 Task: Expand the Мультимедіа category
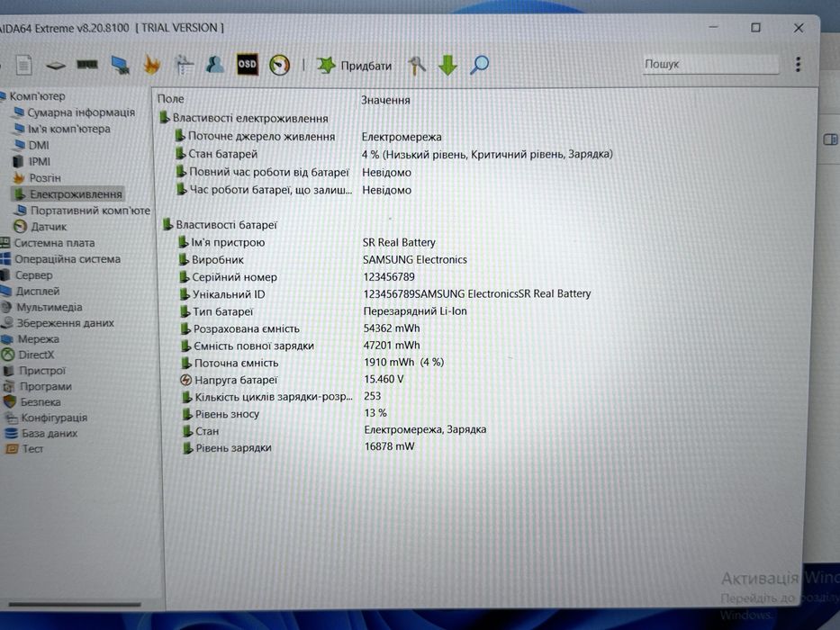click(41, 308)
